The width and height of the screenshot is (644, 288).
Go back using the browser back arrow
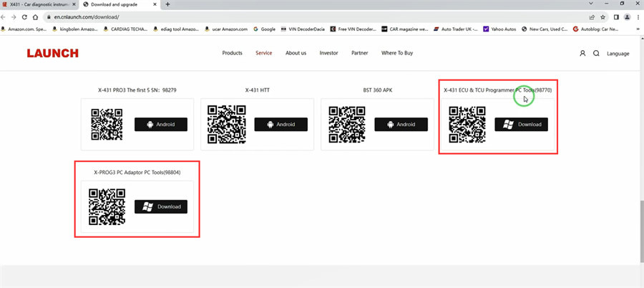[6, 16]
